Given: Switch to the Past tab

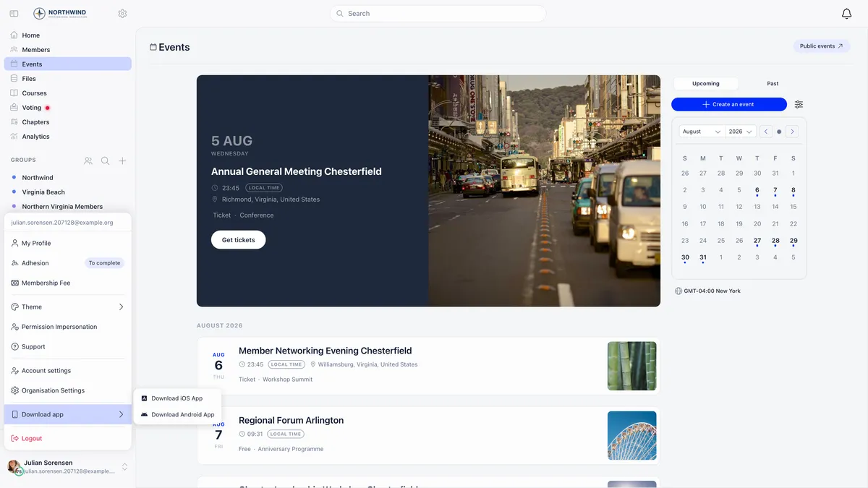Looking at the screenshot, I should pos(773,83).
